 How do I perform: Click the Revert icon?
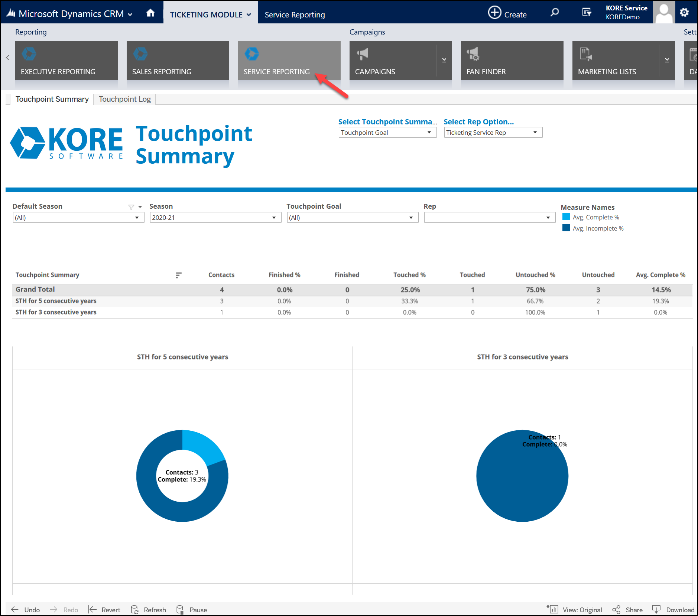92,609
